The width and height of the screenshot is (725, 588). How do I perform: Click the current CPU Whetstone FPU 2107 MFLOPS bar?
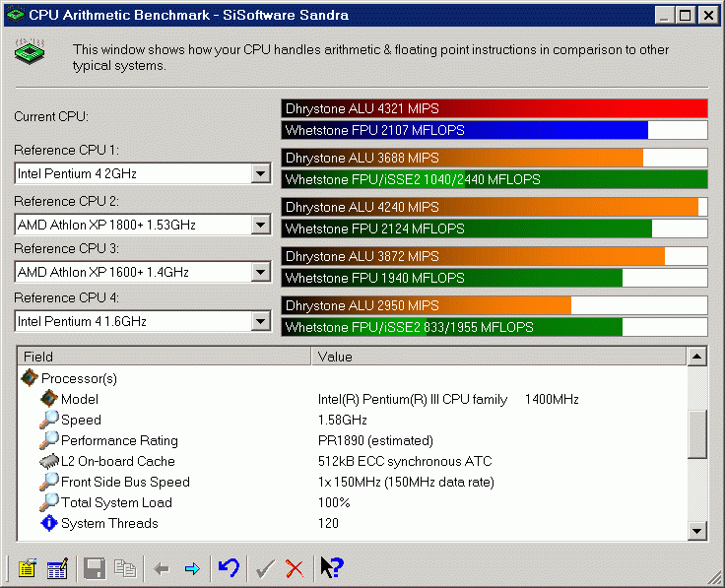(494, 130)
